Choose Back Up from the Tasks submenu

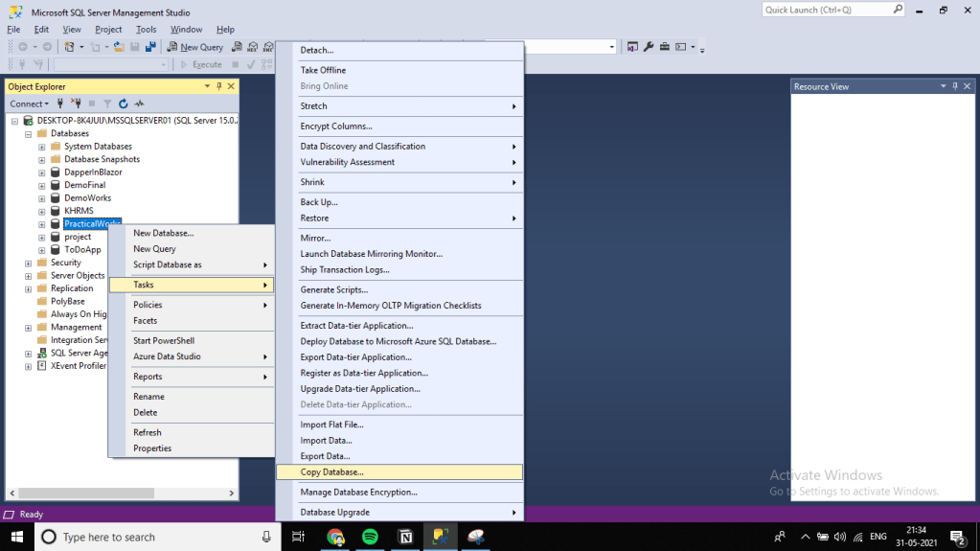(319, 202)
